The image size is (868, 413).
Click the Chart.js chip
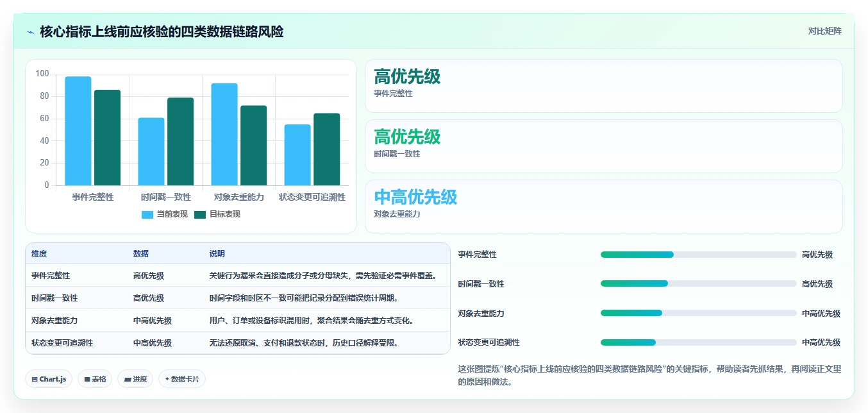pyautogui.click(x=49, y=379)
